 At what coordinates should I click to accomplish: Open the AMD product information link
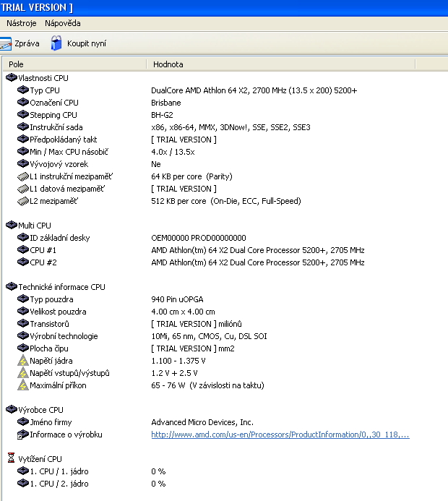point(280,434)
